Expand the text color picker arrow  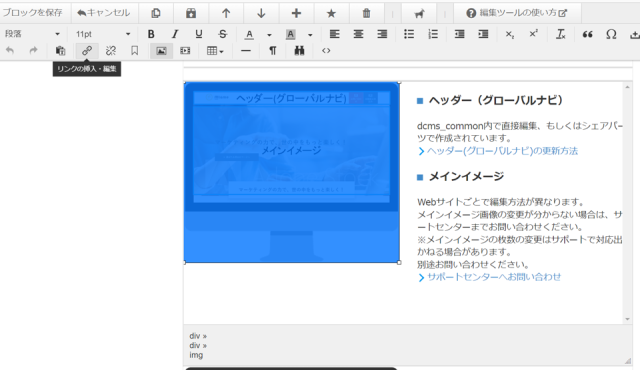(269, 35)
